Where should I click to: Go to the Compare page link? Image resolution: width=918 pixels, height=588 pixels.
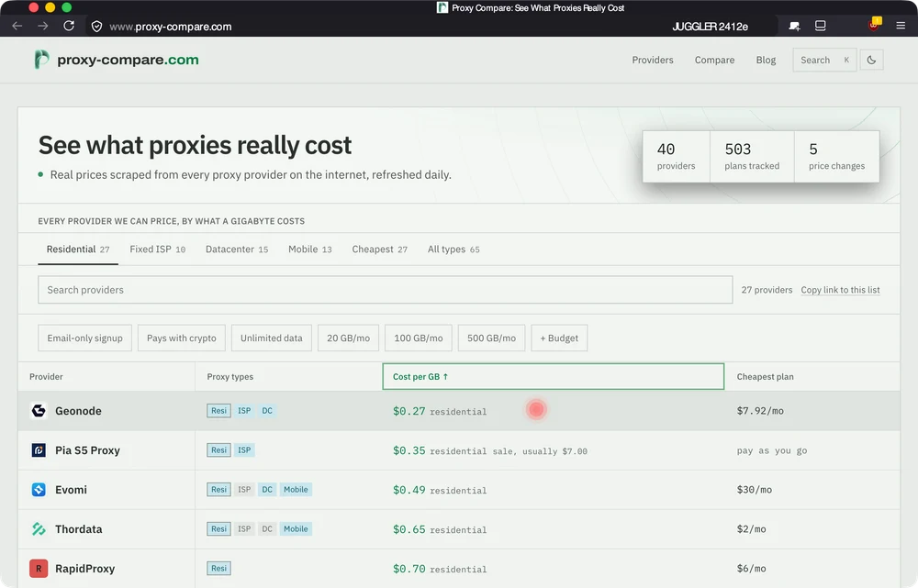(x=714, y=60)
